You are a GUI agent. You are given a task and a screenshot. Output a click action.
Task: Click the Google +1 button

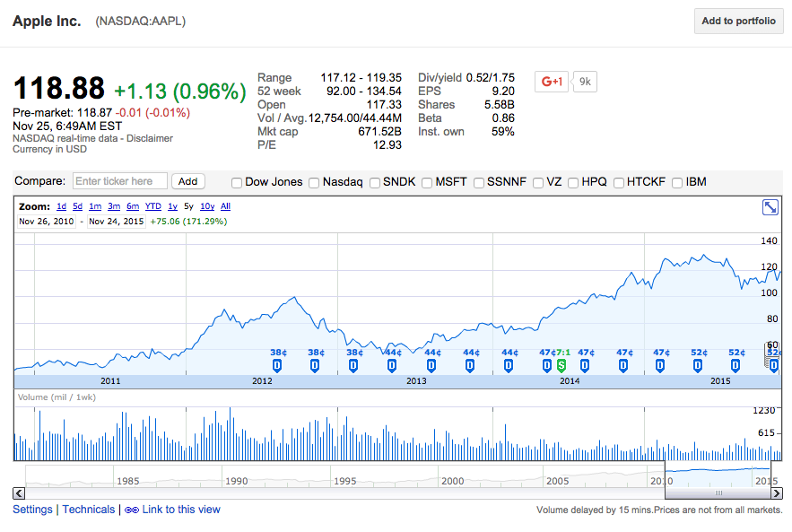[x=551, y=82]
